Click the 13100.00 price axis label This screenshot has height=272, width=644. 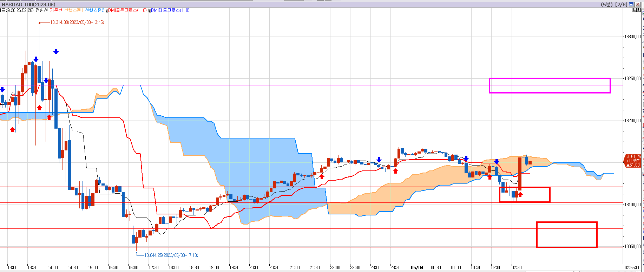click(x=632, y=205)
